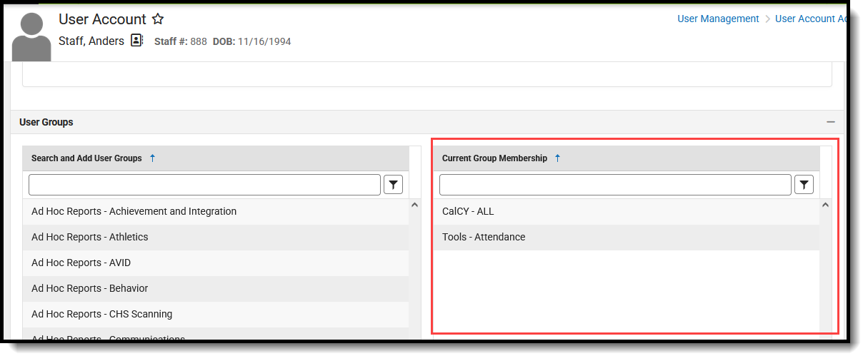868x361 pixels.
Task: Click the DOB 11/16/1994 value
Action: (264, 41)
